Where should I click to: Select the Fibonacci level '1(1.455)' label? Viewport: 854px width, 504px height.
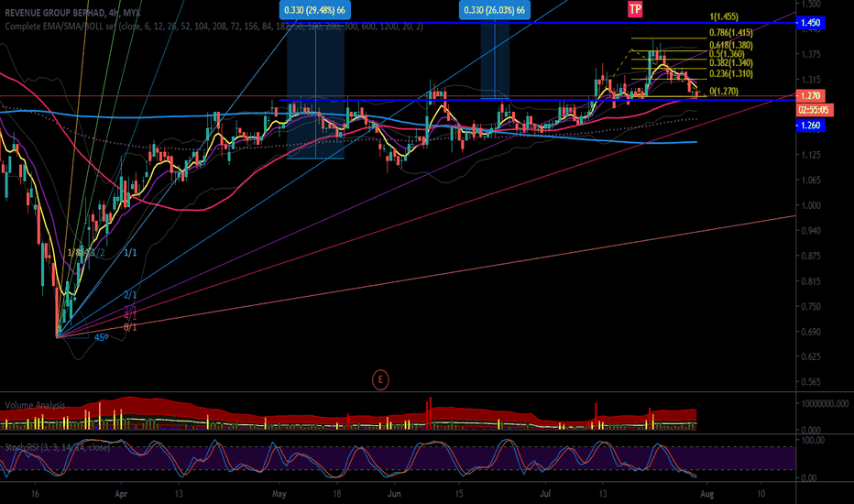point(724,16)
